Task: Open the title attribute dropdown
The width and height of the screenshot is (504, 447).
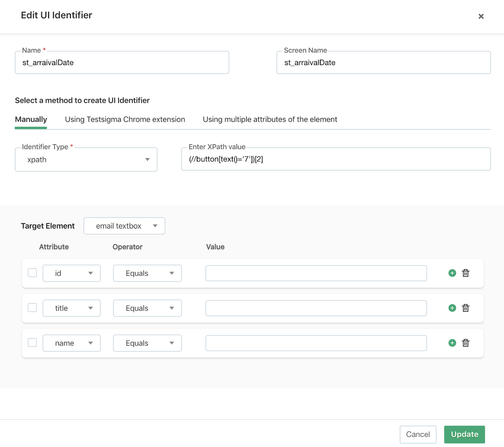Action: click(x=72, y=308)
